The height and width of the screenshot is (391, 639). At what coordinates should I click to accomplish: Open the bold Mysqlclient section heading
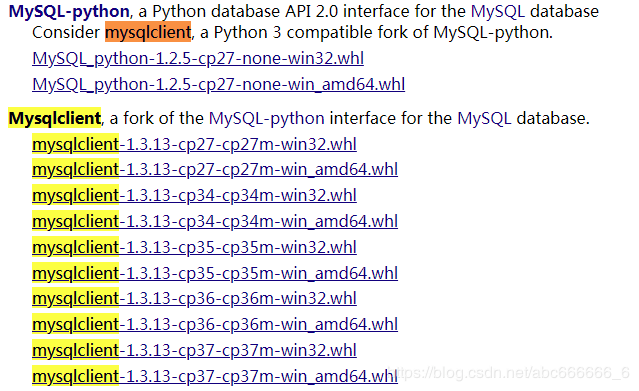click(55, 118)
